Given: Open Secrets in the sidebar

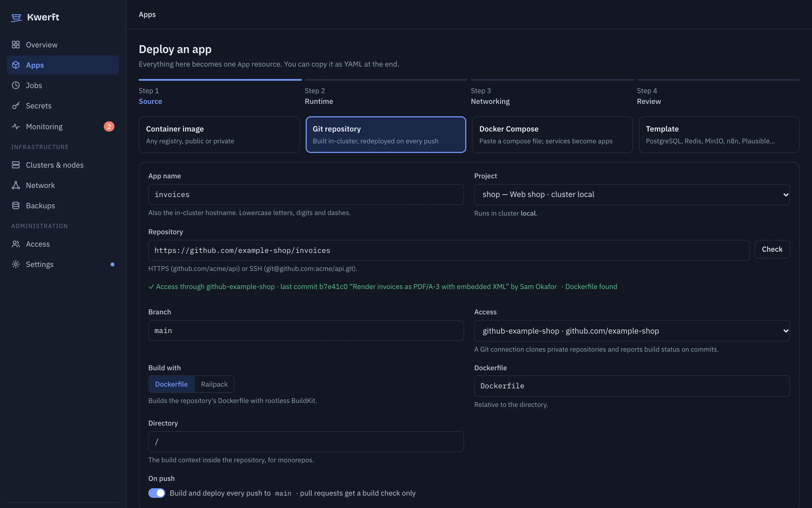Looking at the screenshot, I should coord(63,106).
